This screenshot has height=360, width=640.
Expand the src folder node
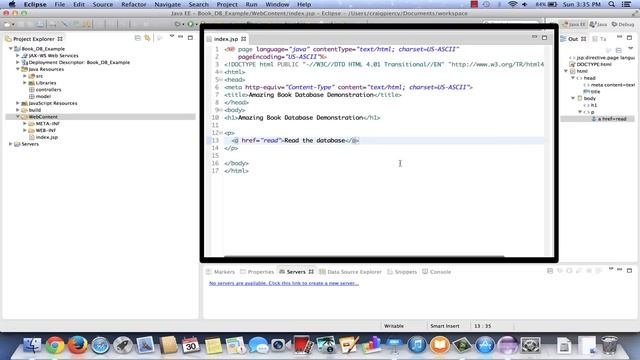25,76
